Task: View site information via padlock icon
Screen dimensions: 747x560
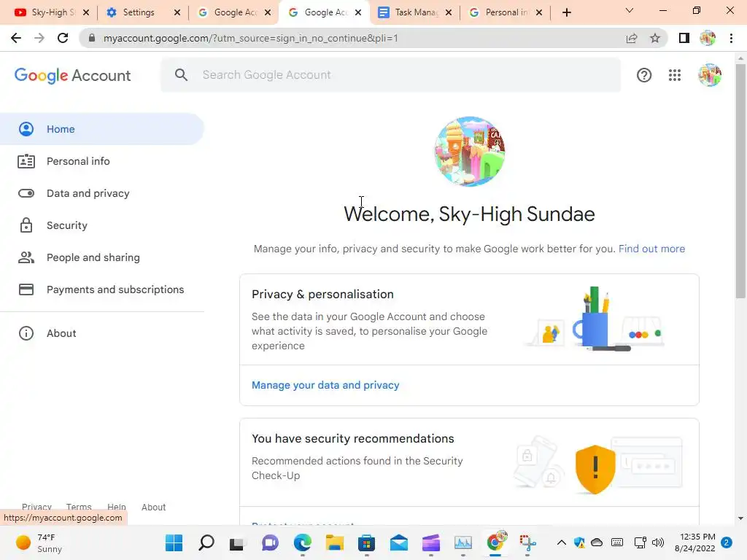Action: click(x=92, y=38)
